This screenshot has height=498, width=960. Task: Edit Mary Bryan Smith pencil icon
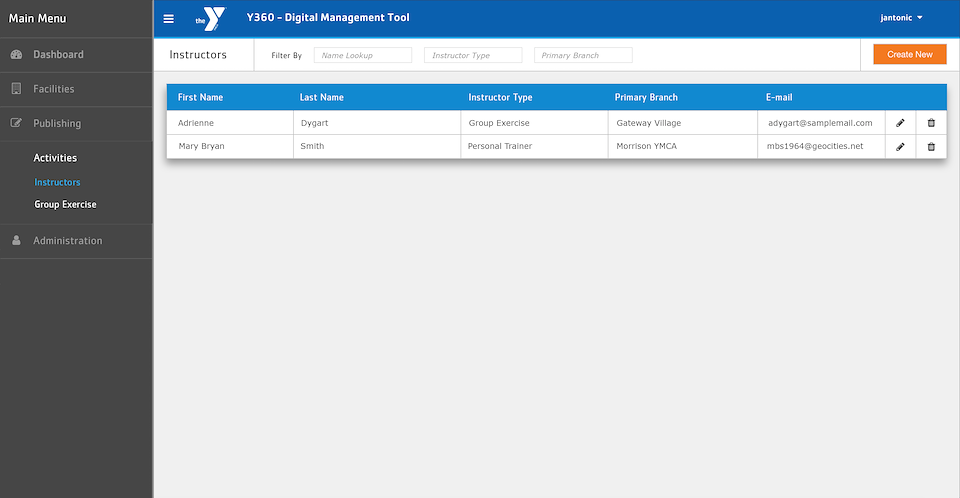click(x=900, y=147)
